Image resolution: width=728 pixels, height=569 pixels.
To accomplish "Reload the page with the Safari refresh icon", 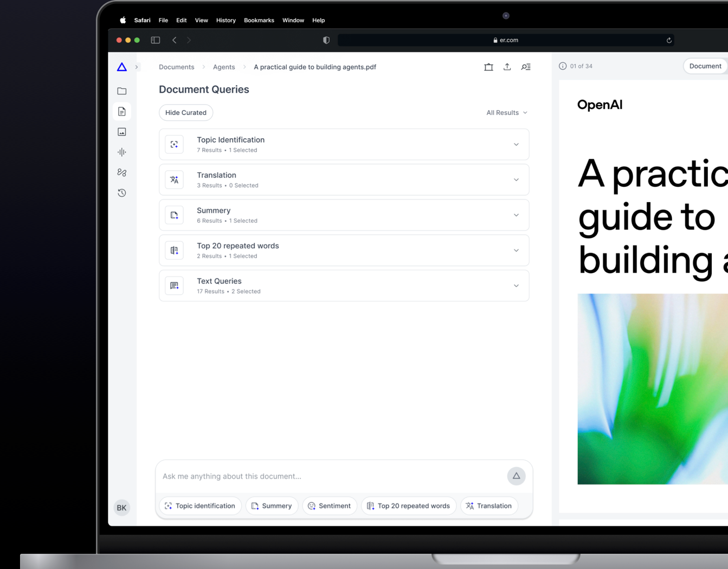I will point(669,40).
